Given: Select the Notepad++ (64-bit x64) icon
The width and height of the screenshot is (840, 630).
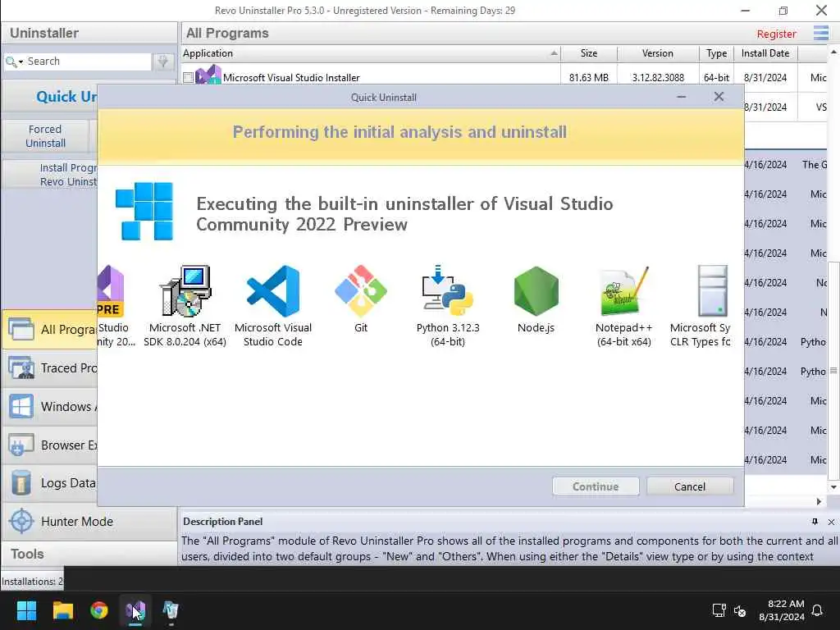Looking at the screenshot, I should (624, 291).
